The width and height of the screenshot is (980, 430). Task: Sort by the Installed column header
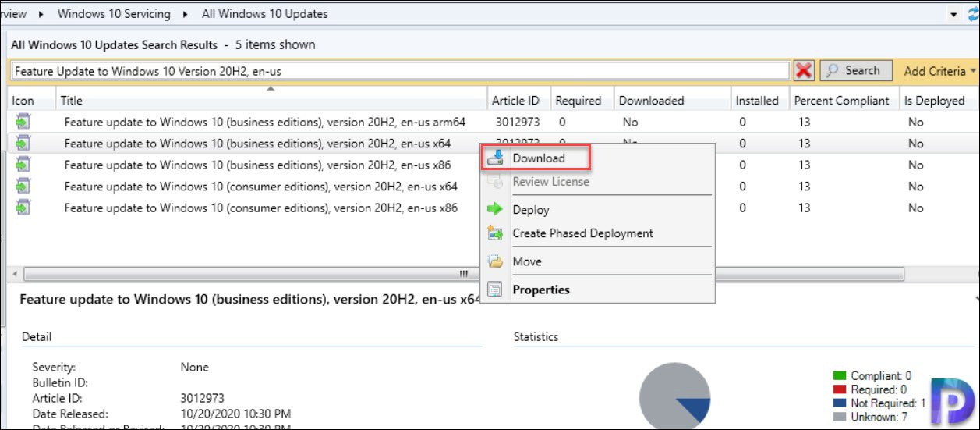point(759,100)
